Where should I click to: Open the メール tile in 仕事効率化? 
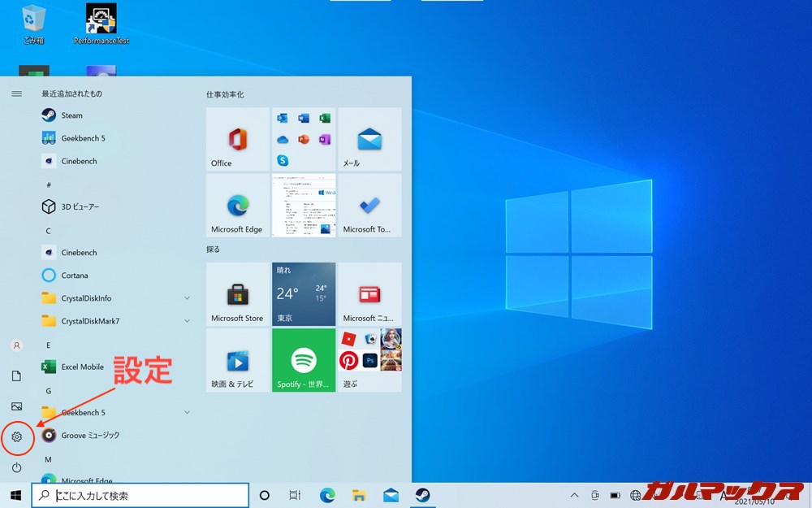pyautogui.click(x=369, y=139)
